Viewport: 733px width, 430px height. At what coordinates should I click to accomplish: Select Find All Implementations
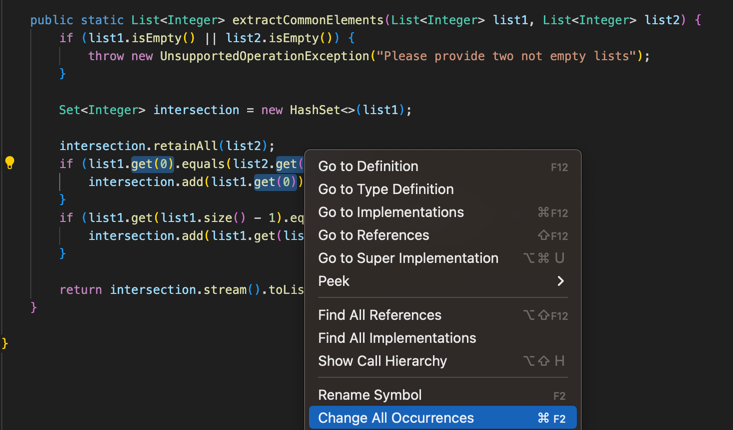coord(396,338)
